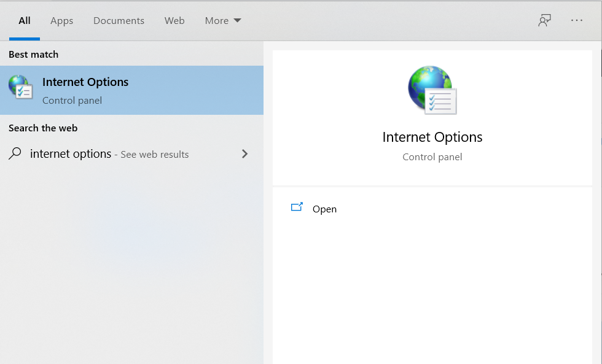Image resolution: width=602 pixels, height=364 pixels.
Task: Open the feedback person icon at top right
Action: [544, 20]
